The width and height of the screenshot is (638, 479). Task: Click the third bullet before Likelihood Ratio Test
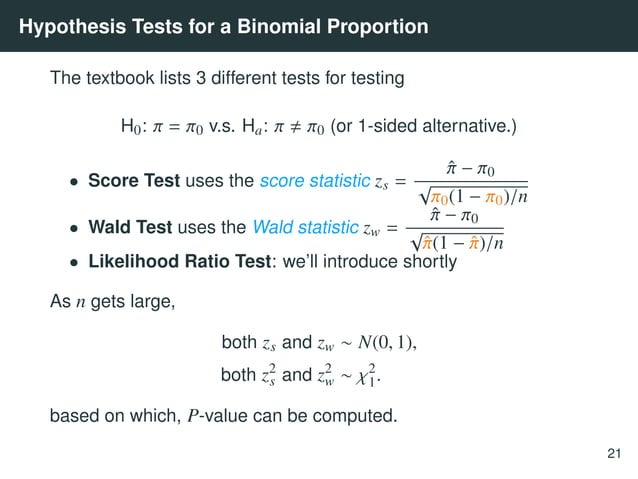[74, 263]
